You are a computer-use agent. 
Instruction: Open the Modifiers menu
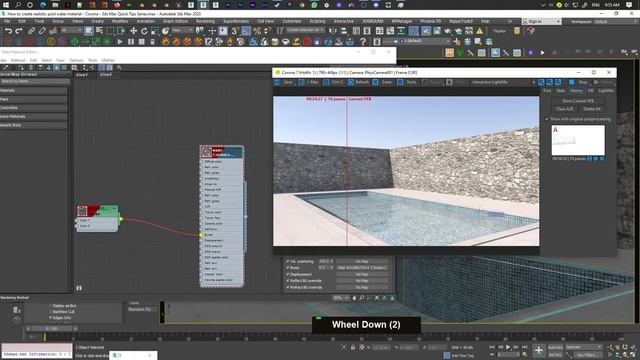click(120, 21)
